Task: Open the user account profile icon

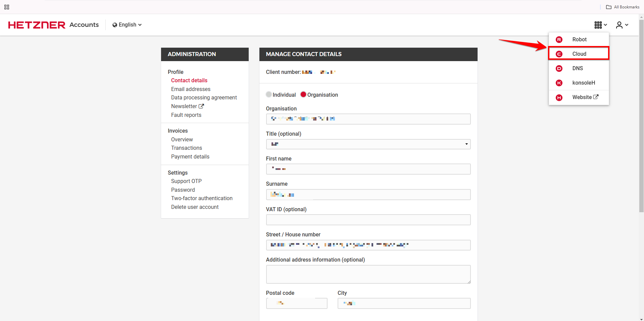Action: pyautogui.click(x=622, y=25)
